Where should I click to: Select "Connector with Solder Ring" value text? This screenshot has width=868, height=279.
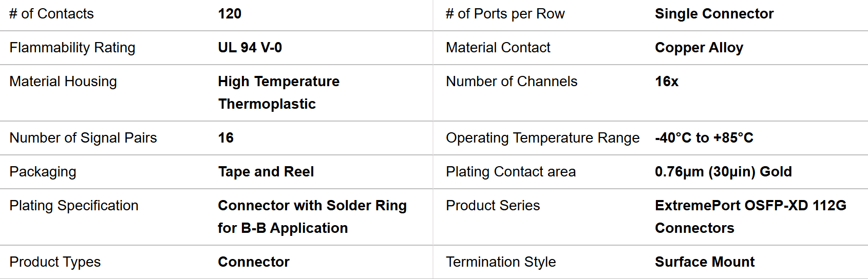[x=312, y=206]
